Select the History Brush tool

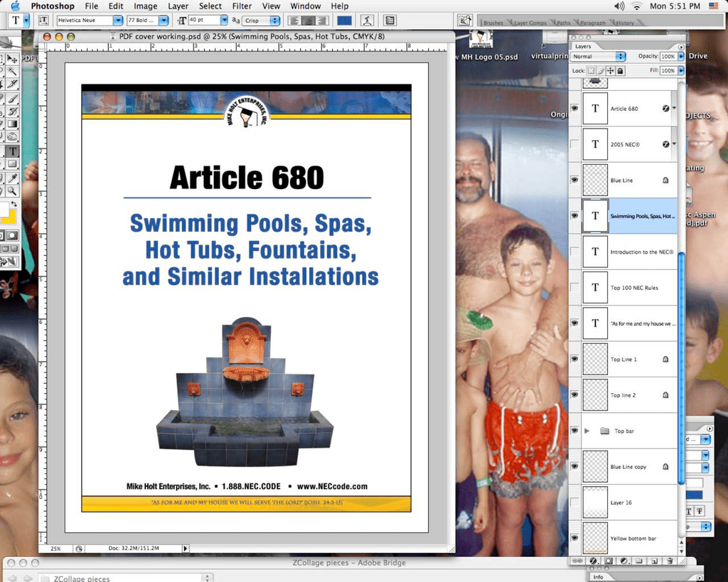(12, 112)
